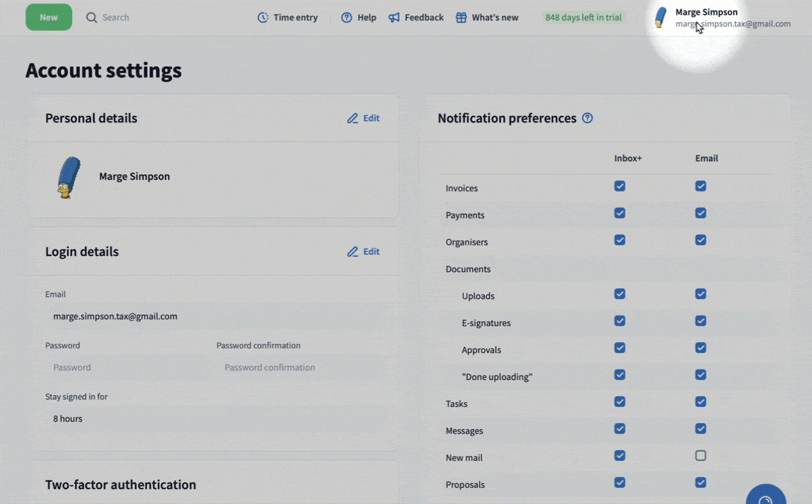
Task: Click the search magnifier icon
Action: [92, 18]
